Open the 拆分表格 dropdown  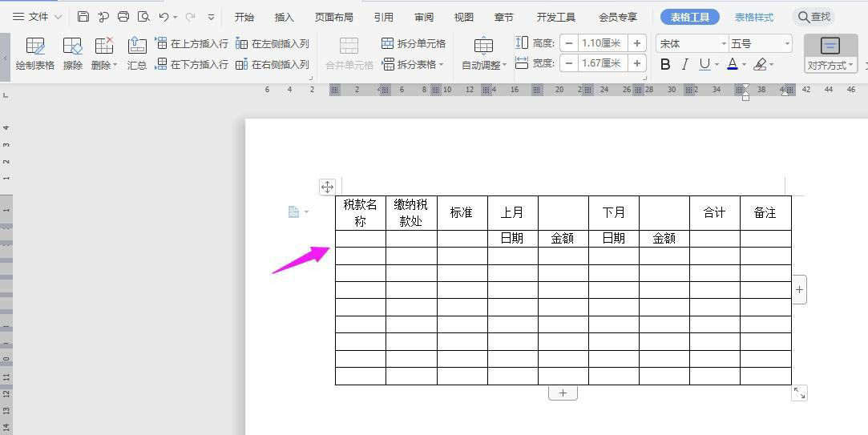point(413,64)
